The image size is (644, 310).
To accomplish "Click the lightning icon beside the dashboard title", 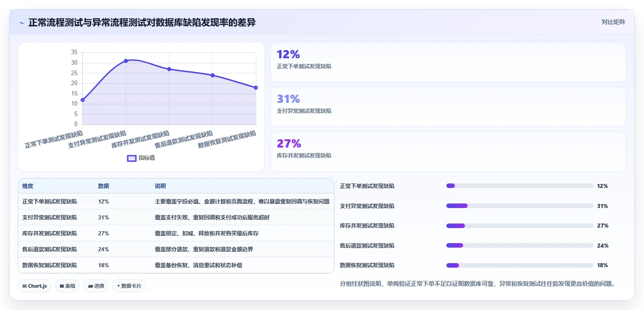I will 22,23.
